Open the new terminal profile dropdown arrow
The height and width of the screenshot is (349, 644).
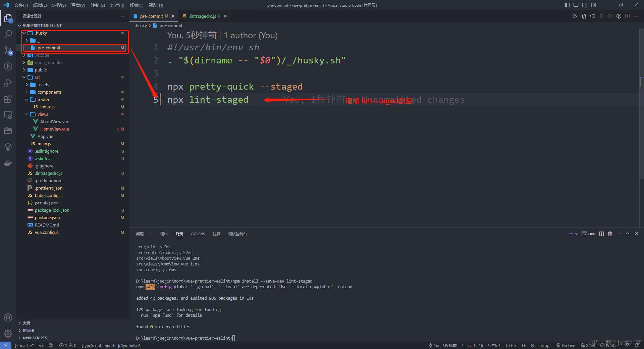pos(577,234)
